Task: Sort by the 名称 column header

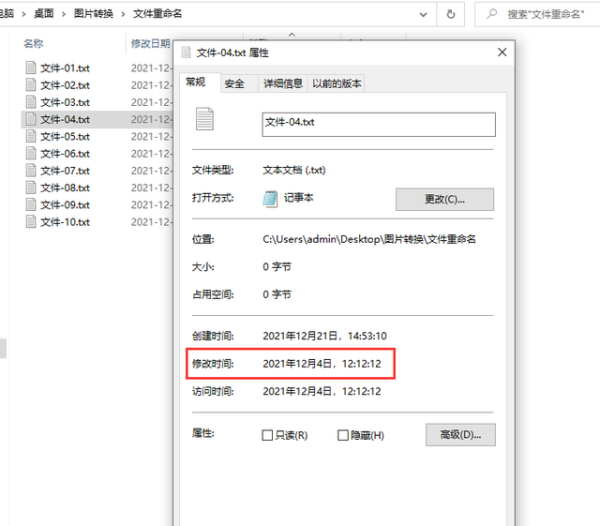Action: click(x=33, y=43)
